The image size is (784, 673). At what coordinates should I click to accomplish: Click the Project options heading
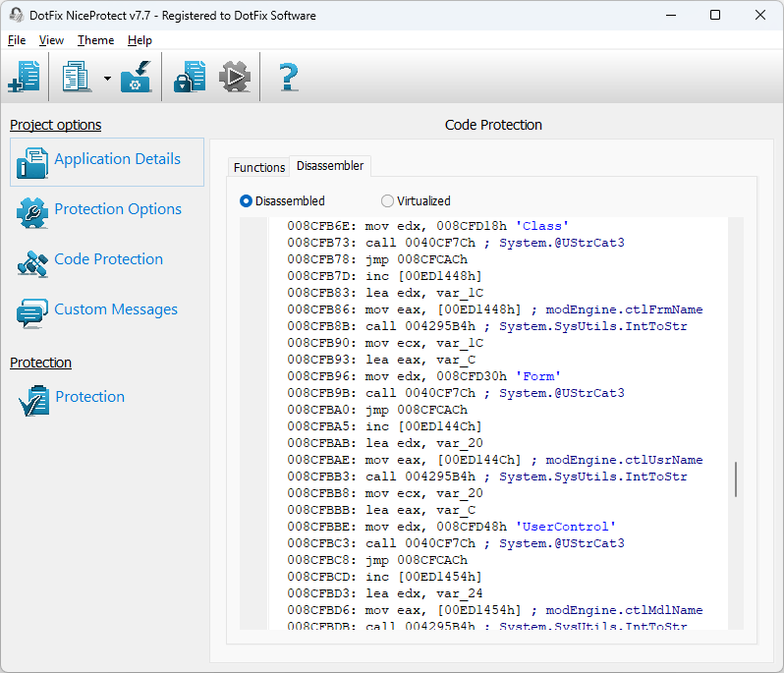[55, 125]
